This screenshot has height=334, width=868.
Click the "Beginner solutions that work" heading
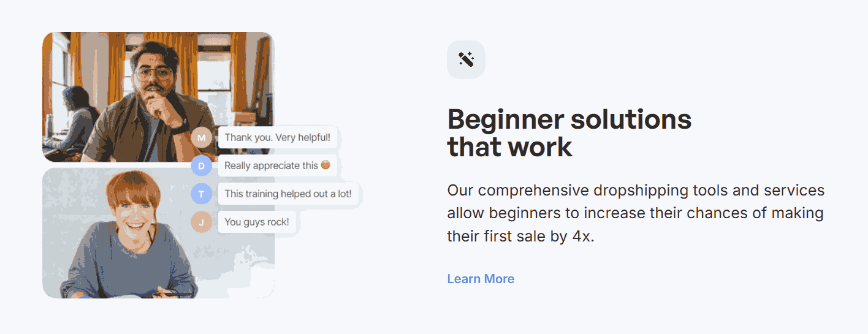click(x=569, y=132)
